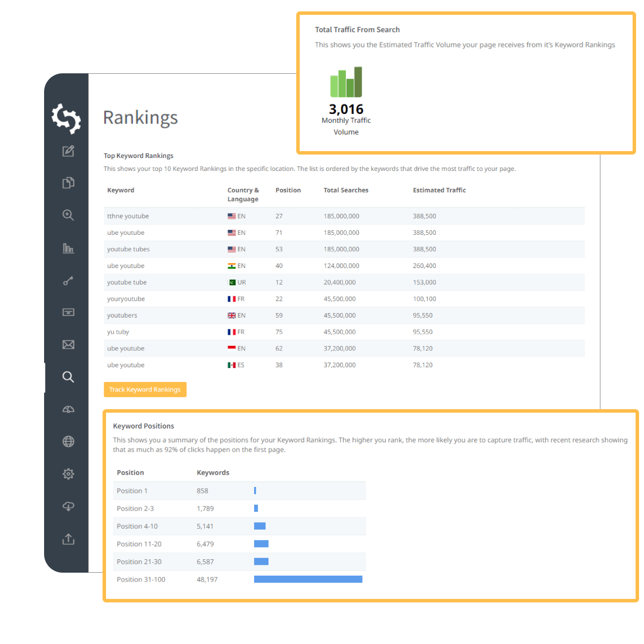The width and height of the screenshot is (644, 644).
Task: Open the backlinks key icon
Action: [68, 281]
